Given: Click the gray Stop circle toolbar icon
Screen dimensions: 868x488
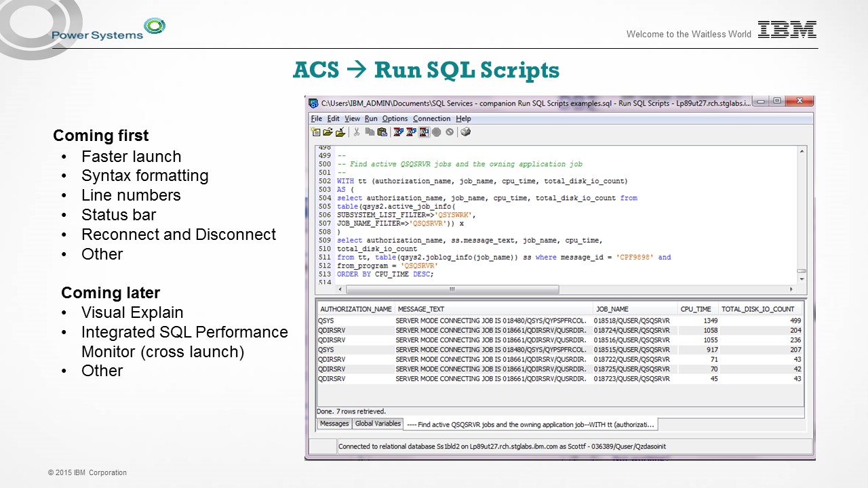Looking at the screenshot, I should coord(437,132).
